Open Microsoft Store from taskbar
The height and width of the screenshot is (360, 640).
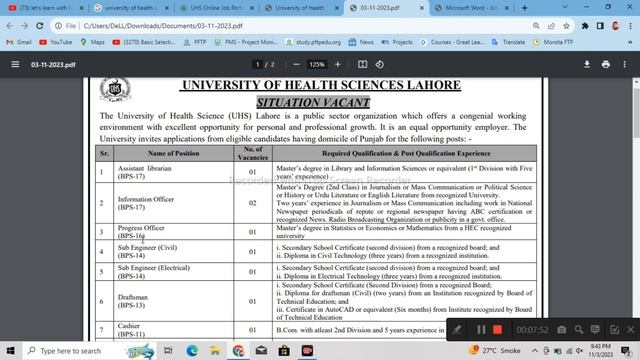pos(284,351)
